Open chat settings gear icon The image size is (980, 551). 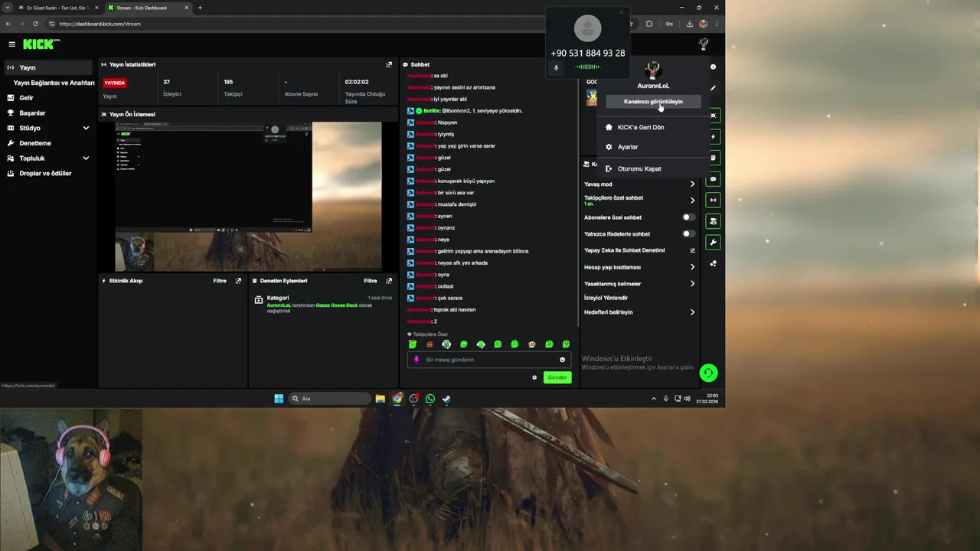534,377
